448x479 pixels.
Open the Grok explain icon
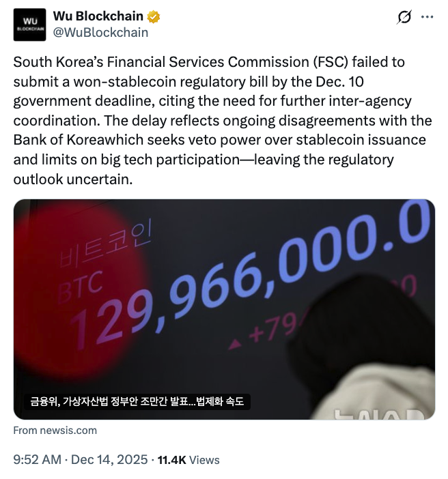click(404, 18)
